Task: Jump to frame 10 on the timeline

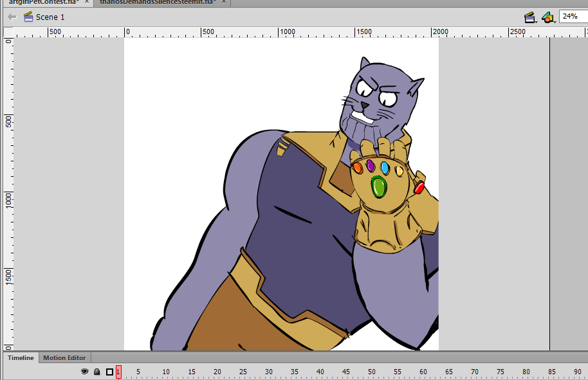Action: [x=166, y=372]
